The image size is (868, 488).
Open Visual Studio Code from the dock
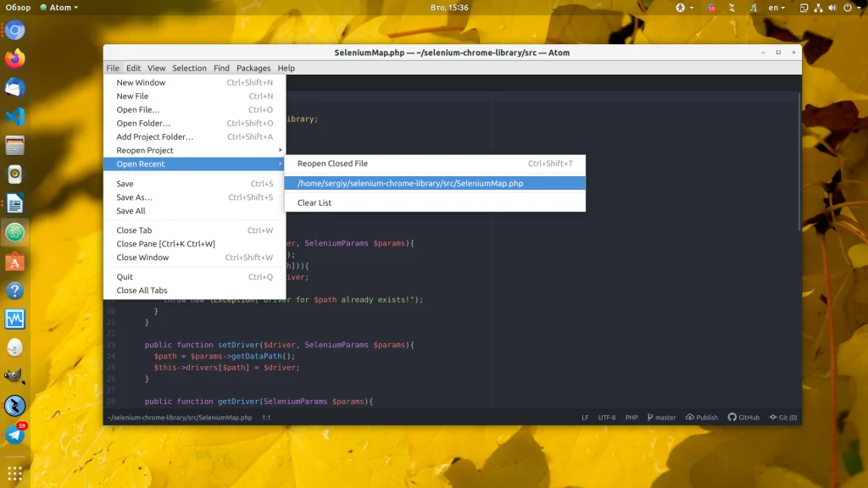click(14, 117)
